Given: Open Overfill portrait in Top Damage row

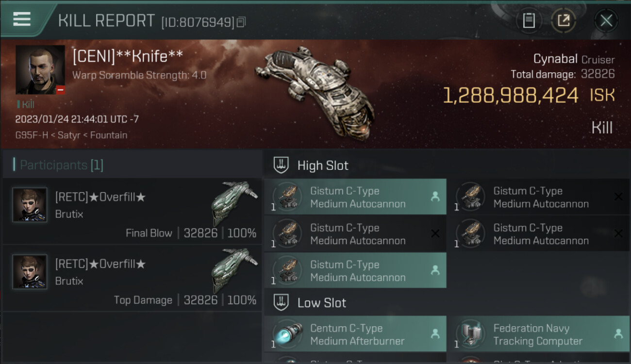Looking at the screenshot, I should (30, 272).
